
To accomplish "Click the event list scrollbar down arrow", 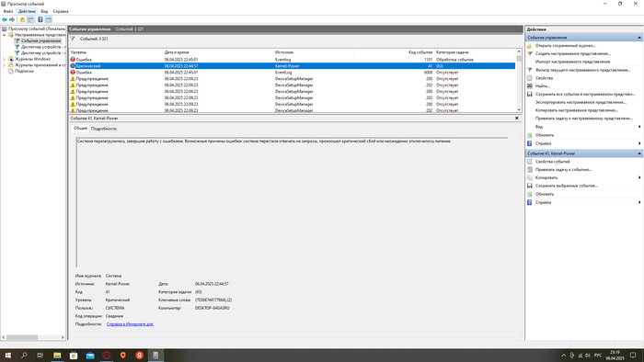I will click(519, 109).
